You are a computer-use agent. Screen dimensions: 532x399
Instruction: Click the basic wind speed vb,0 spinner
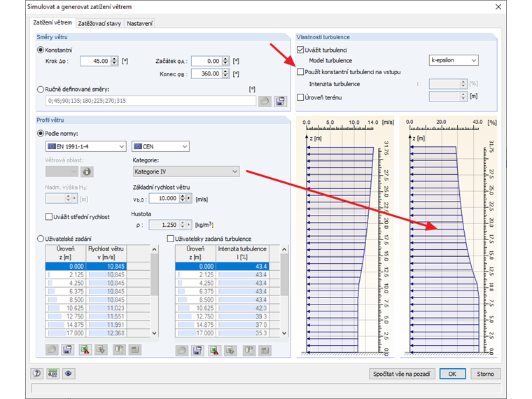point(183,198)
